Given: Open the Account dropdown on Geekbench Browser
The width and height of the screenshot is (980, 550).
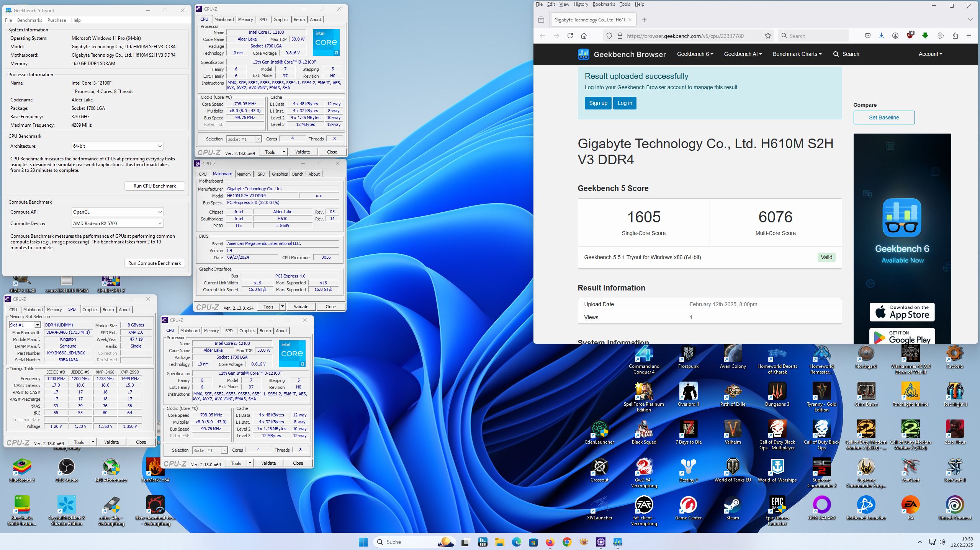Looking at the screenshot, I should click(930, 54).
